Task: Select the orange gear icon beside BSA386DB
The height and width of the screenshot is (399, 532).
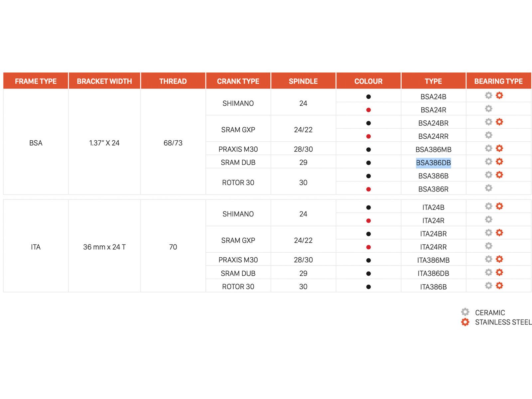Action: pos(499,162)
